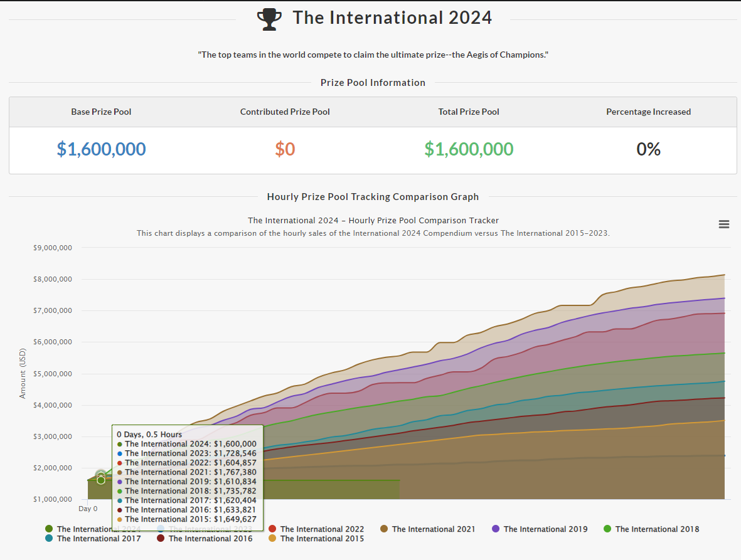Click the green $1,600,000 total prize value

click(469, 149)
